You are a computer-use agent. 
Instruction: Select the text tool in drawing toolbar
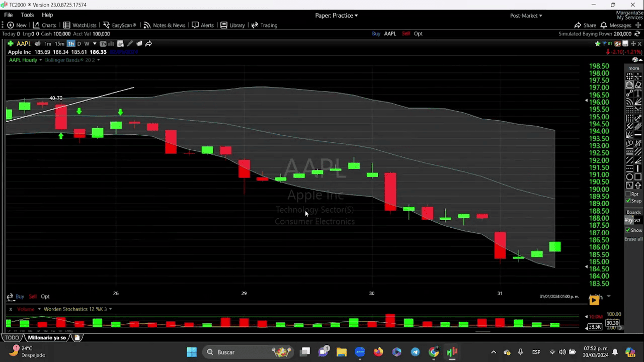tap(638, 94)
